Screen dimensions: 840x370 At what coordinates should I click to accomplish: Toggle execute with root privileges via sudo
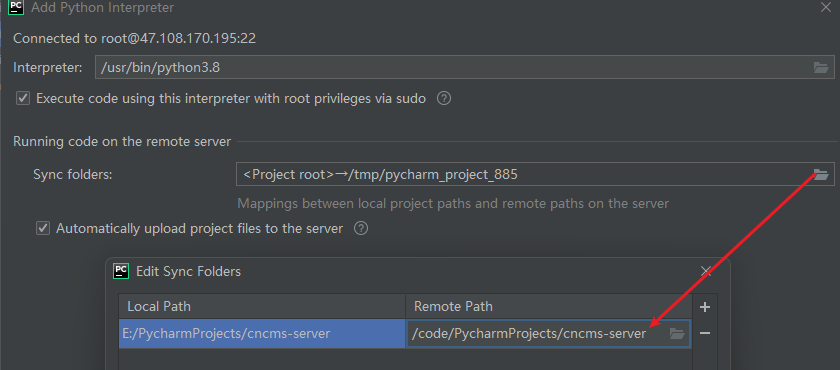pos(23,99)
